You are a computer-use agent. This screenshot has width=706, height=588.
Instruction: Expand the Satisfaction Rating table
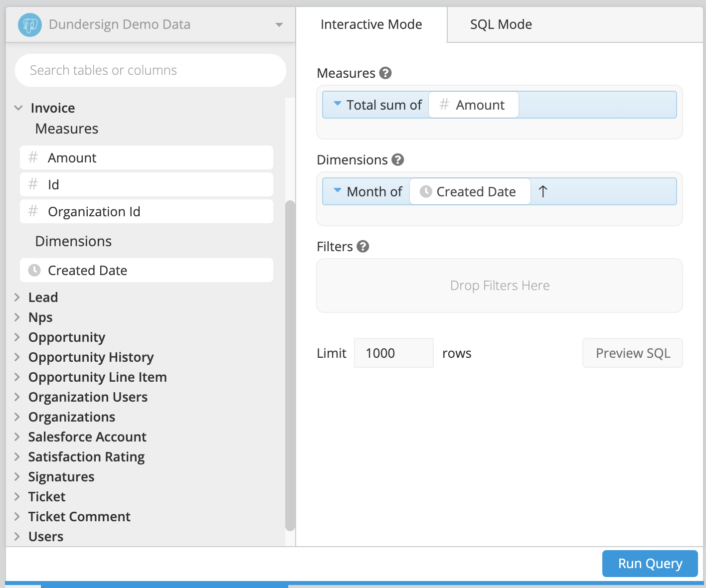pyautogui.click(x=17, y=456)
